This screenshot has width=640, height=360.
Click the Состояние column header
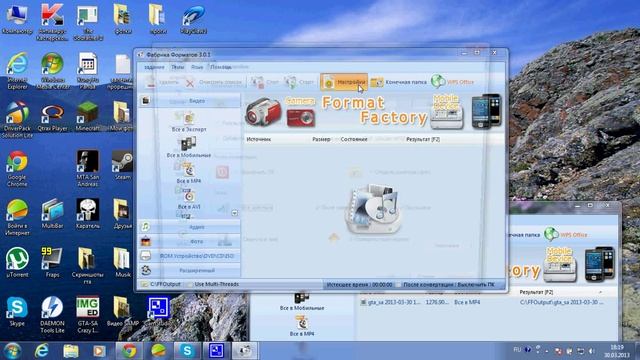pyautogui.click(x=354, y=140)
